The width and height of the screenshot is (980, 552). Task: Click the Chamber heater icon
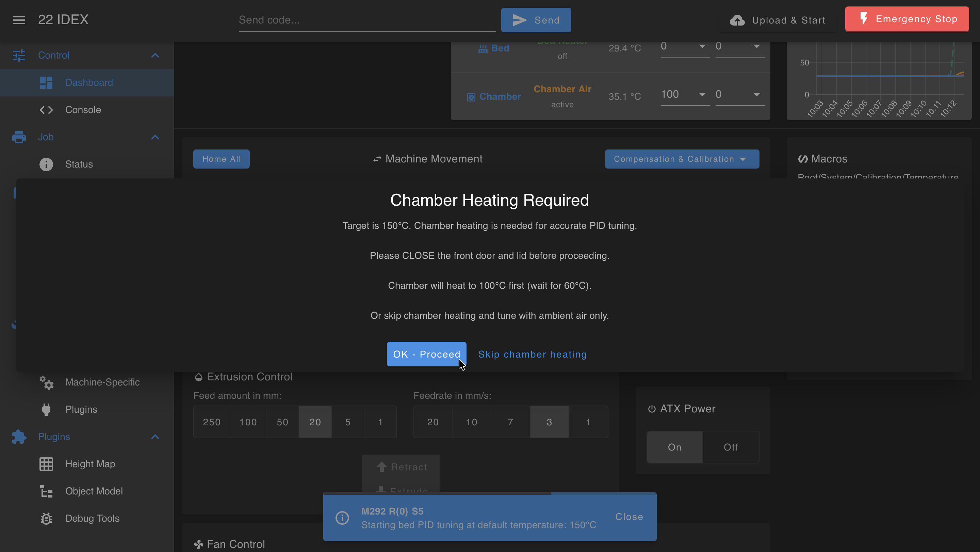471,97
